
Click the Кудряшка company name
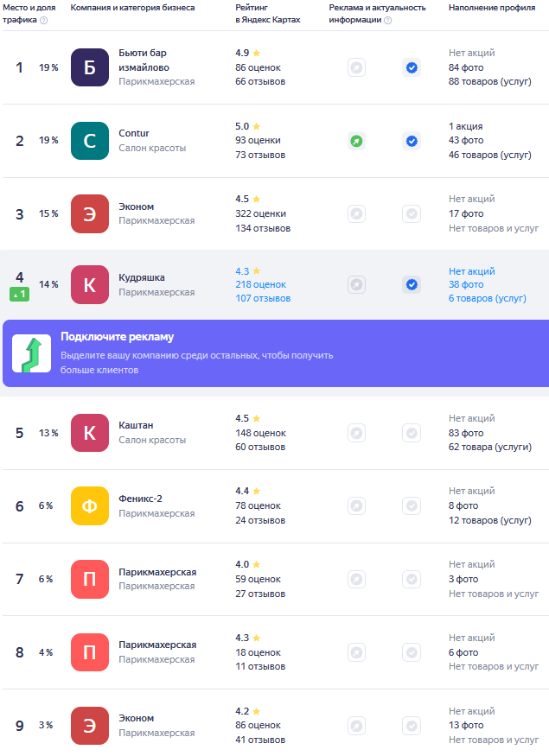point(142,277)
